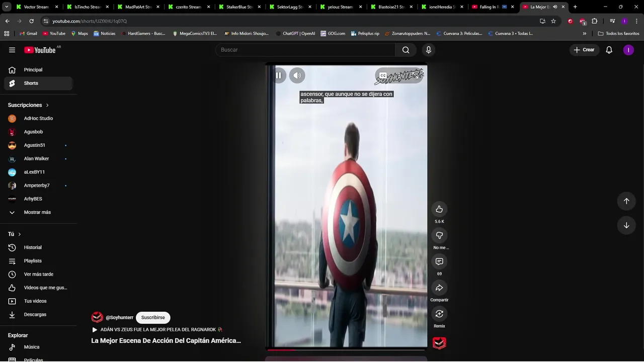The width and height of the screenshot is (644, 362).
Task: Open Historial in the sidebar
Action: [x=38, y=247]
